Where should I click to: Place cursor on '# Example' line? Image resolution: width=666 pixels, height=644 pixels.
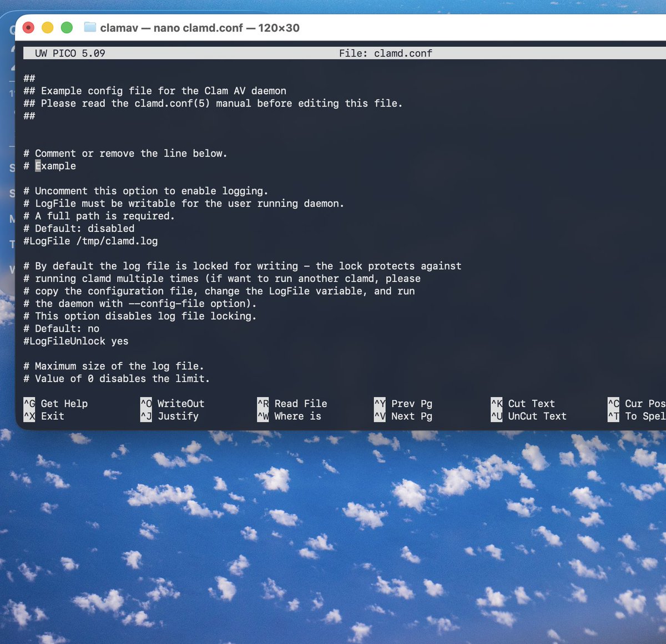[50, 166]
